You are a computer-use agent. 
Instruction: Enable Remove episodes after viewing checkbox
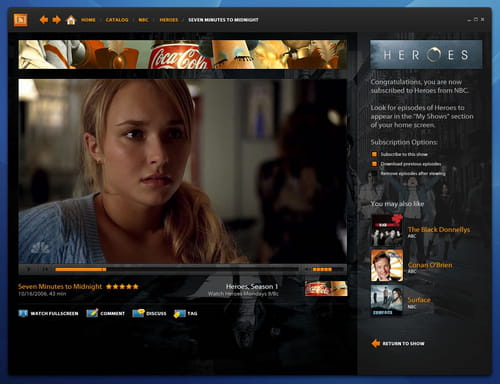point(374,173)
